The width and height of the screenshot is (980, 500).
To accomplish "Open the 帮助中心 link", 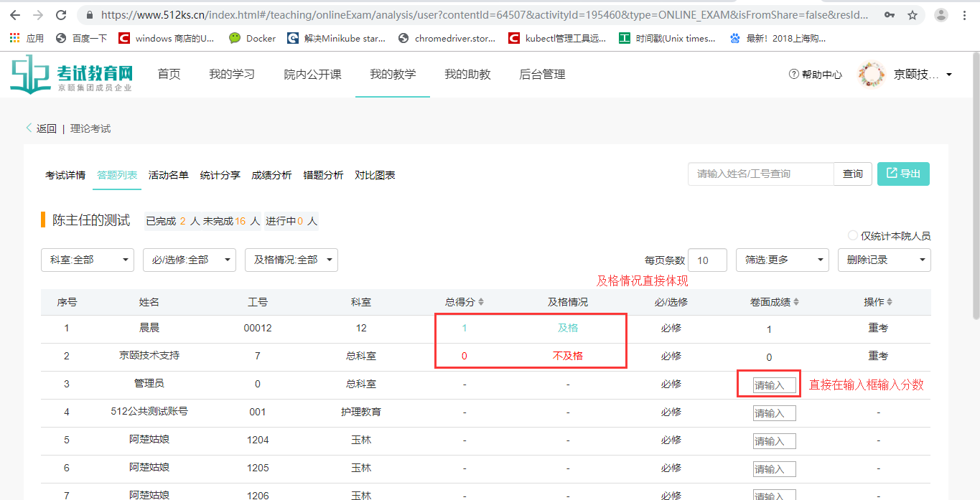I will 816,75.
